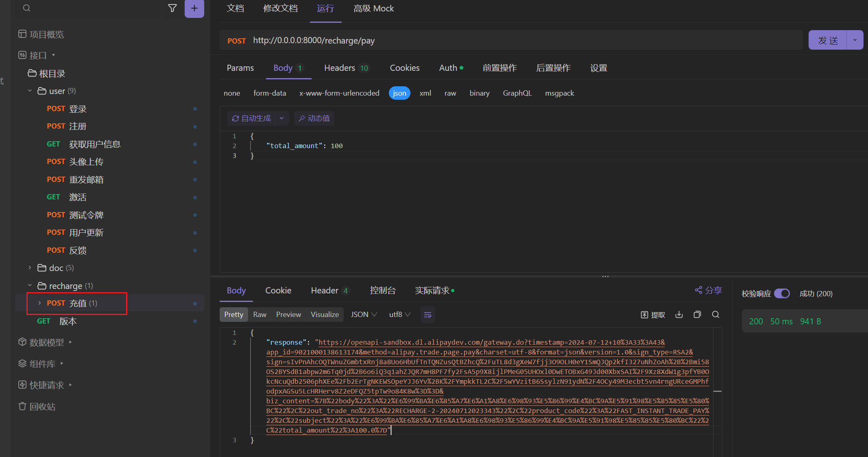Screen dimensions: 868x457
Task: Open the 高级 Mock tab
Action: (x=373, y=9)
